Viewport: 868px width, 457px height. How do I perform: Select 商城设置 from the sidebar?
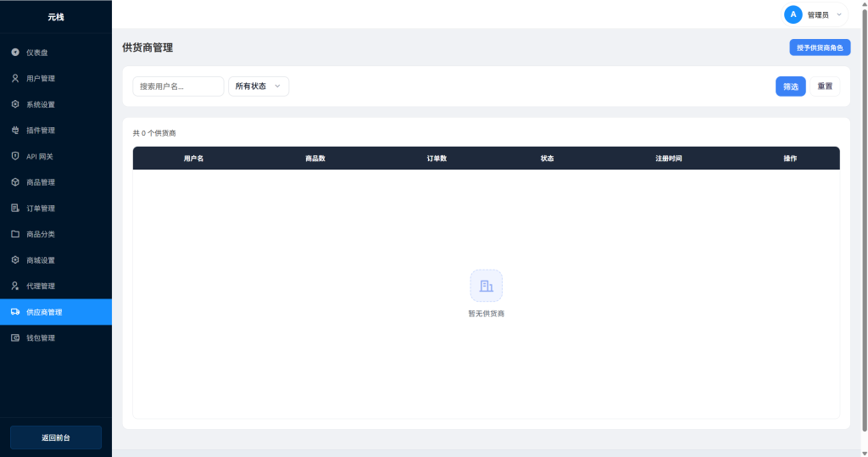[41, 260]
